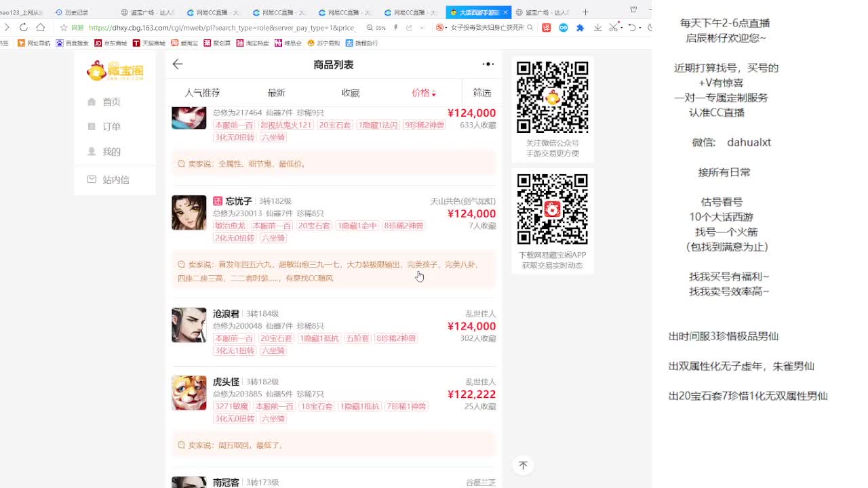
Task: Go back using the product list arrow
Action: [178, 64]
